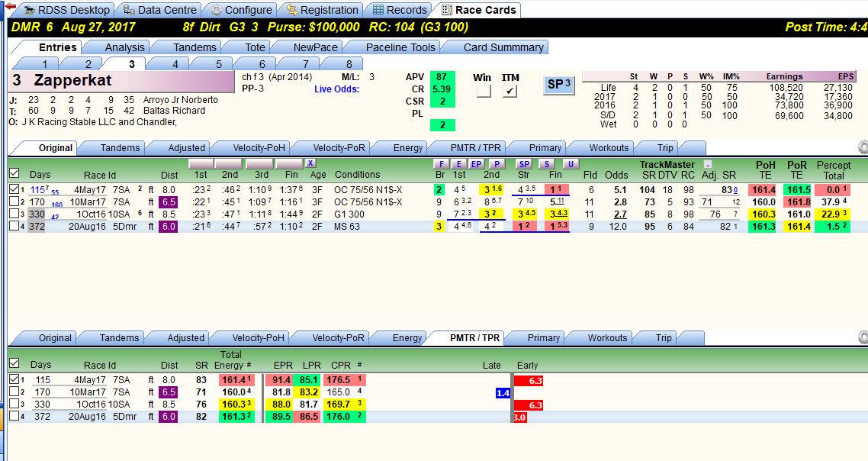Screen dimensions: 868x461
Task: Tick the Win checkbox
Action: pyautogui.click(x=484, y=91)
